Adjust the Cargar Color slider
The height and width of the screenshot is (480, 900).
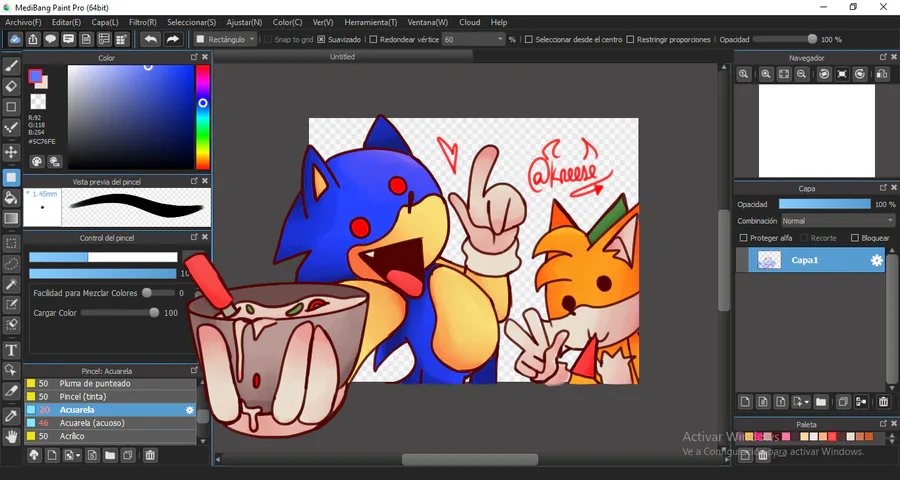[120, 313]
